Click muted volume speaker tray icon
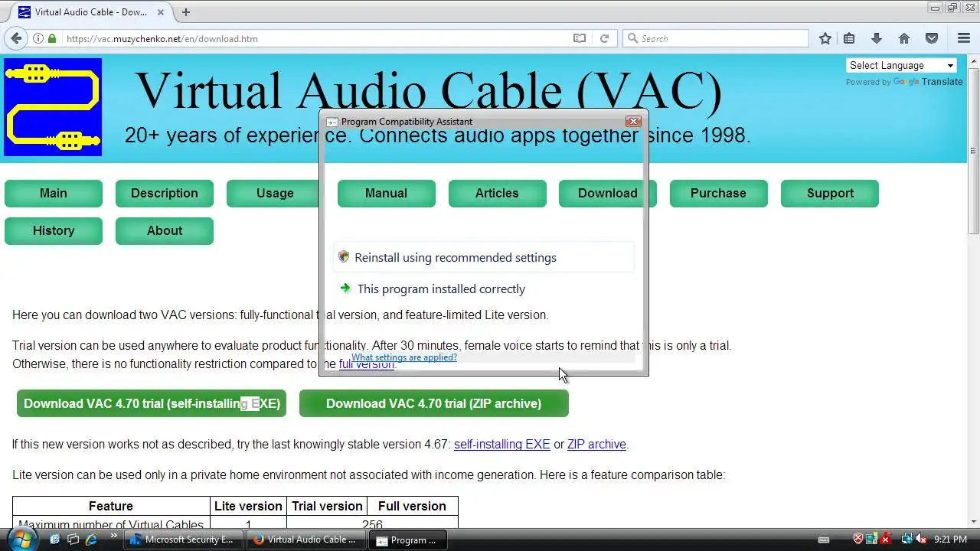This screenshot has height=551, width=980. [x=921, y=540]
